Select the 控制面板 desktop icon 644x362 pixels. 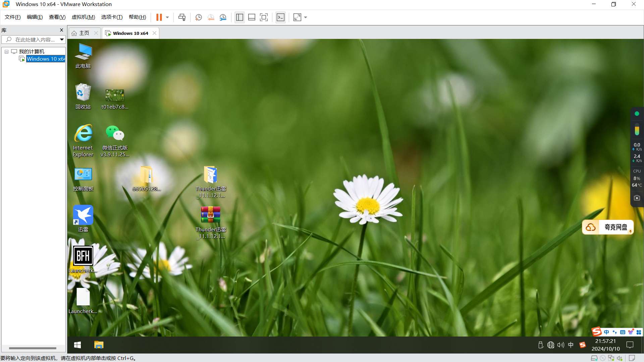83,179
